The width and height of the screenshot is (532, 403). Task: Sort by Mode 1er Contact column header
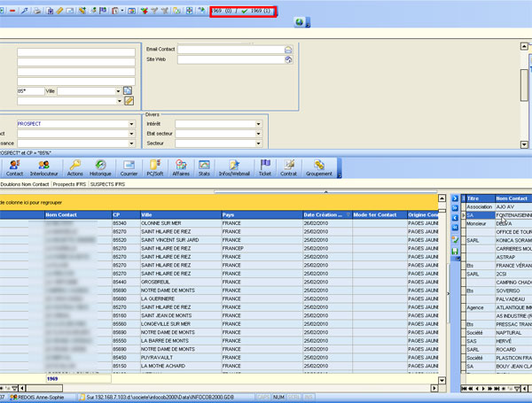coord(379,215)
